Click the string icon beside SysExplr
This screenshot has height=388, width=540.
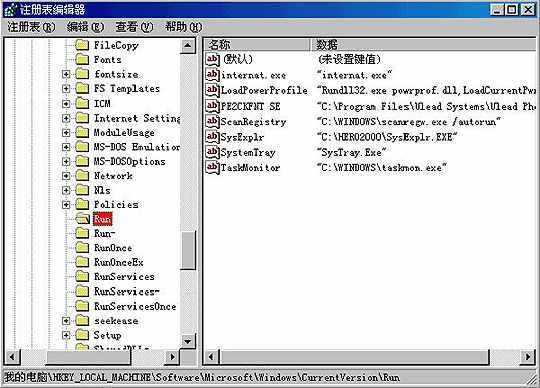pyautogui.click(x=212, y=137)
